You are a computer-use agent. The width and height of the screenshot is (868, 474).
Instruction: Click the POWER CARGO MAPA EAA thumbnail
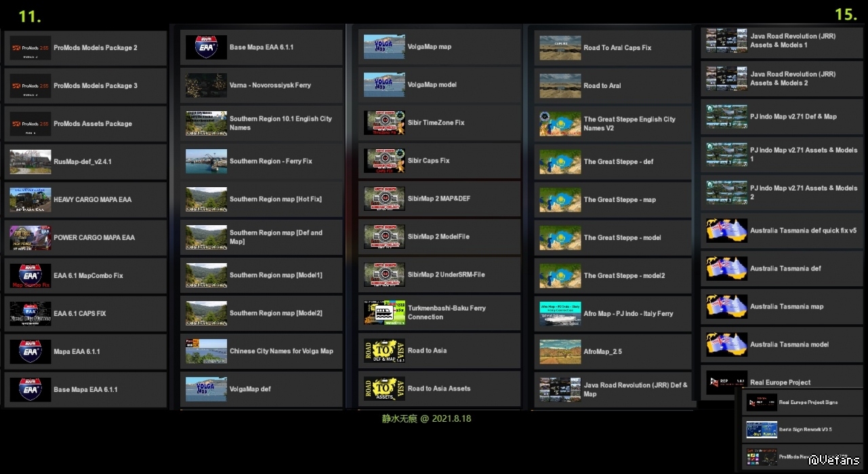click(30, 238)
